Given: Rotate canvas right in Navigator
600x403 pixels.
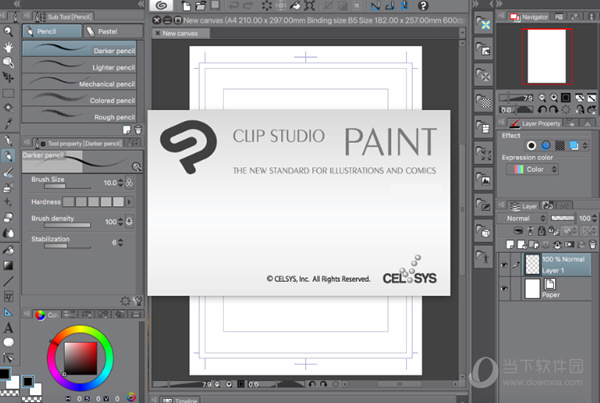Looking at the screenshot, I should point(553,110).
